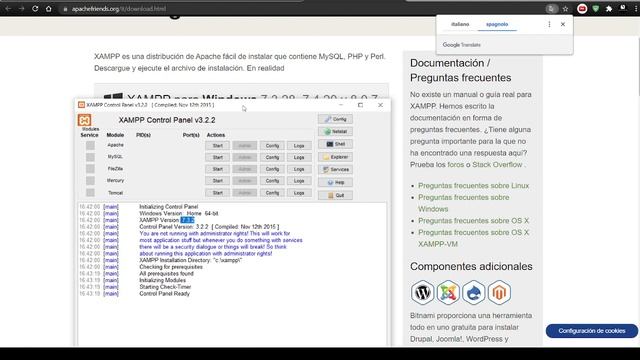Image resolution: width=640 pixels, height=360 pixels.
Task: Maximize the XAMPP Control Panel window
Action: (x=360, y=105)
